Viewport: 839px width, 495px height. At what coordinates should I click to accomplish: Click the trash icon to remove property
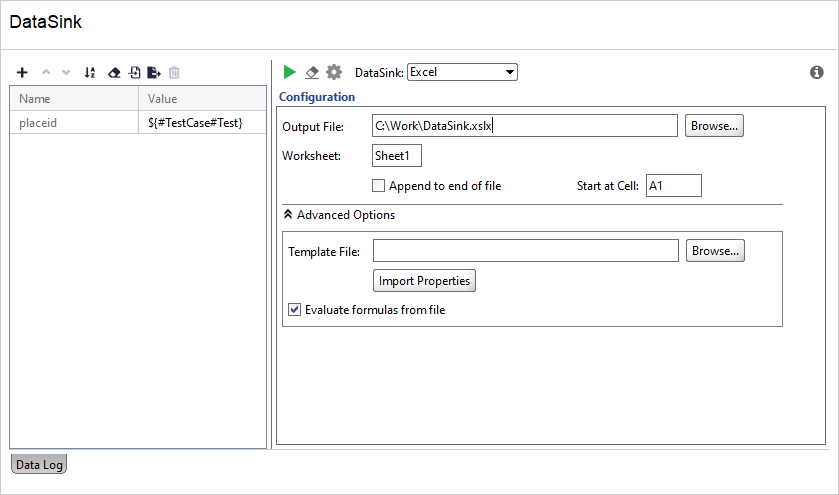point(174,72)
